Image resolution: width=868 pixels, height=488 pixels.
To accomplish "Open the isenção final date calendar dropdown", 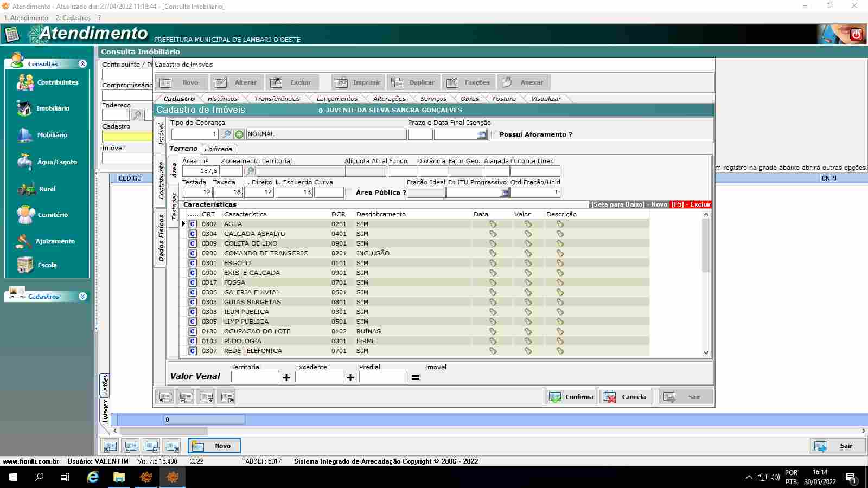I will pyautogui.click(x=482, y=134).
